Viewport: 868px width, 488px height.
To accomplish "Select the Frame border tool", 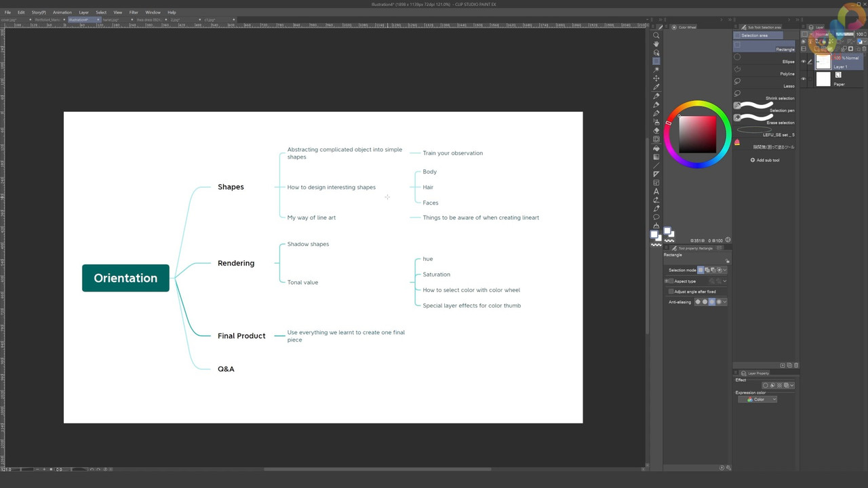I will (656, 183).
